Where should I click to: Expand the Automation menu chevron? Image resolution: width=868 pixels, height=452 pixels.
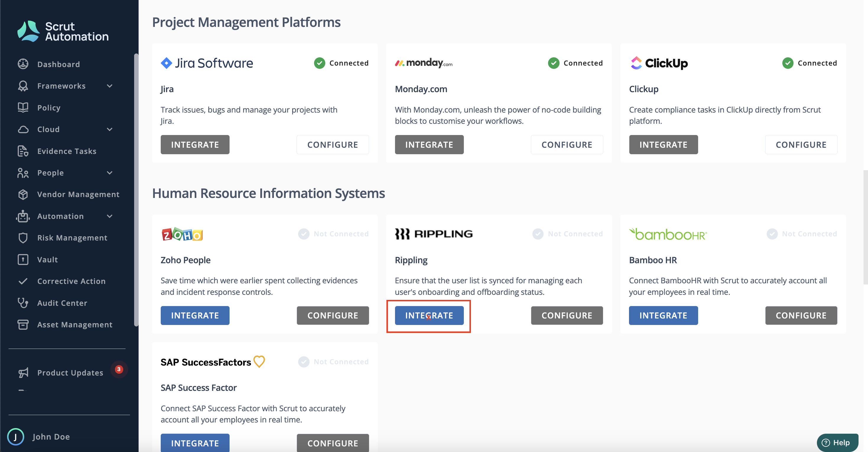tap(110, 216)
